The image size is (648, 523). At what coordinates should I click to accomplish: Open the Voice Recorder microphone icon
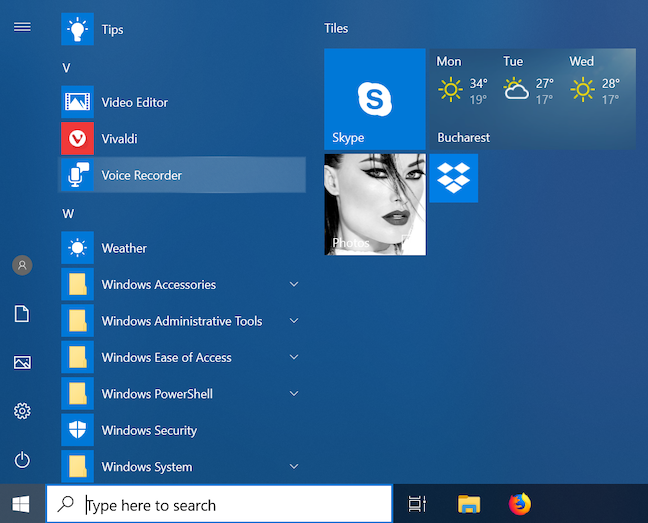point(77,175)
